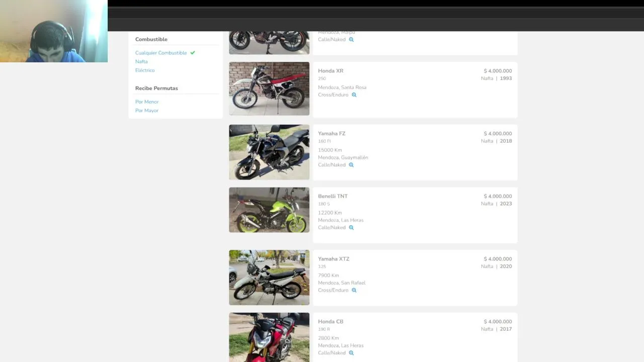Click the year 2017 on Honda CB
The image size is (644, 362).
click(506, 329)
